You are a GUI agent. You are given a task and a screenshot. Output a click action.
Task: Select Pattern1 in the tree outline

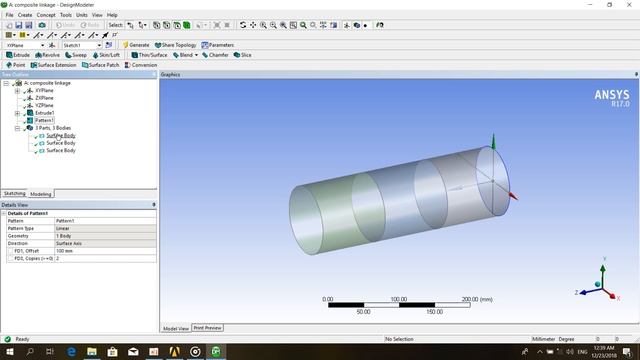(44, 120)
